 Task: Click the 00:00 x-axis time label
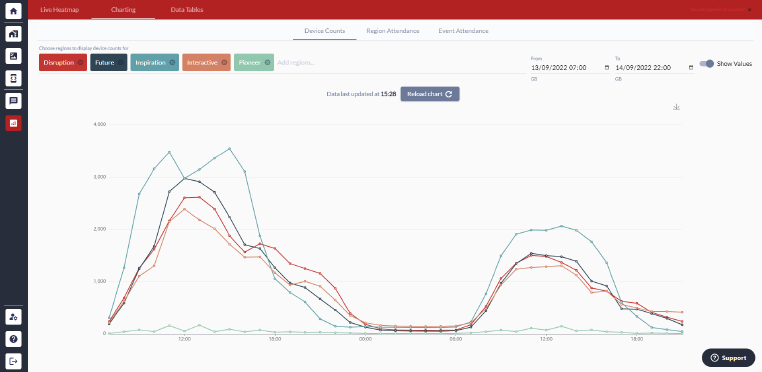click(365, 339)
